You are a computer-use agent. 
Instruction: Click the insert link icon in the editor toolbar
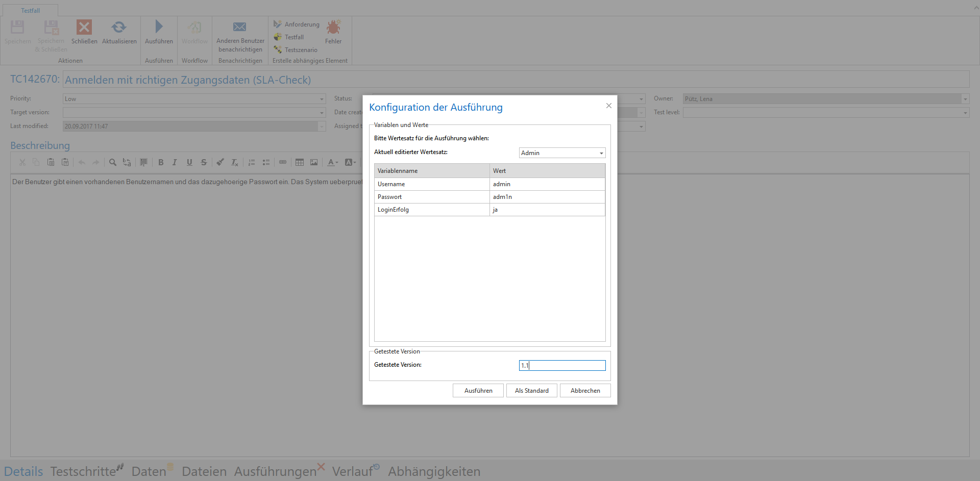[282, 162]
